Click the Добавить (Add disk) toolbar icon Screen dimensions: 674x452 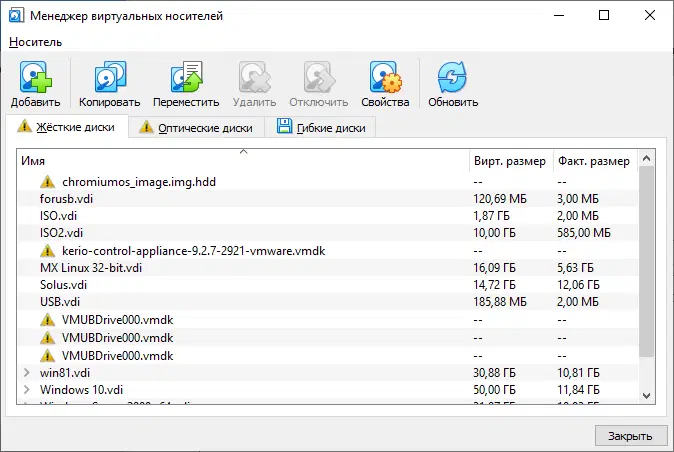(36, 78)
